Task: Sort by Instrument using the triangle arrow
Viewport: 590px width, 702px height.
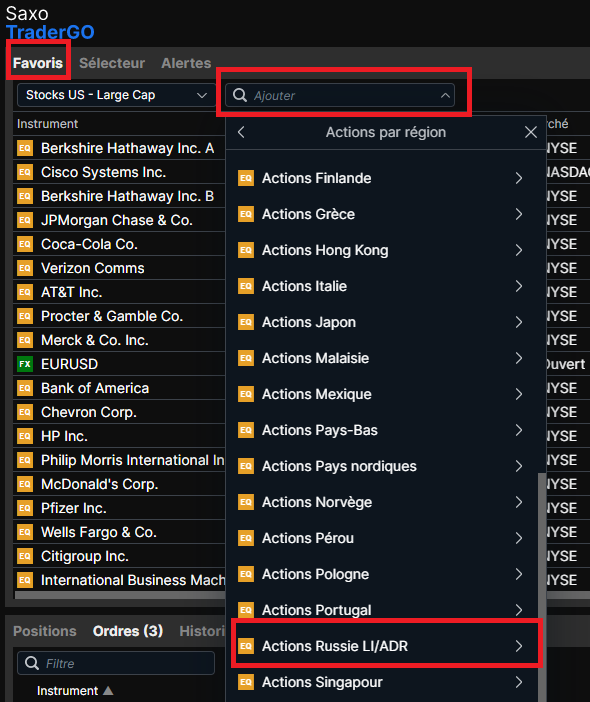Action: tap(108, 691)
